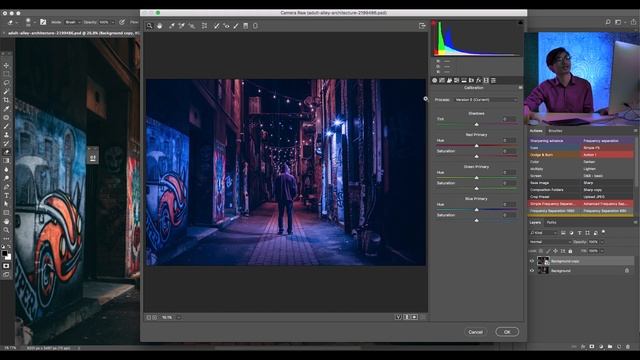This screenshot has width=640, height=360.
Task: Click the Blue Primary Saturation slider
Action: coord(476,220)
